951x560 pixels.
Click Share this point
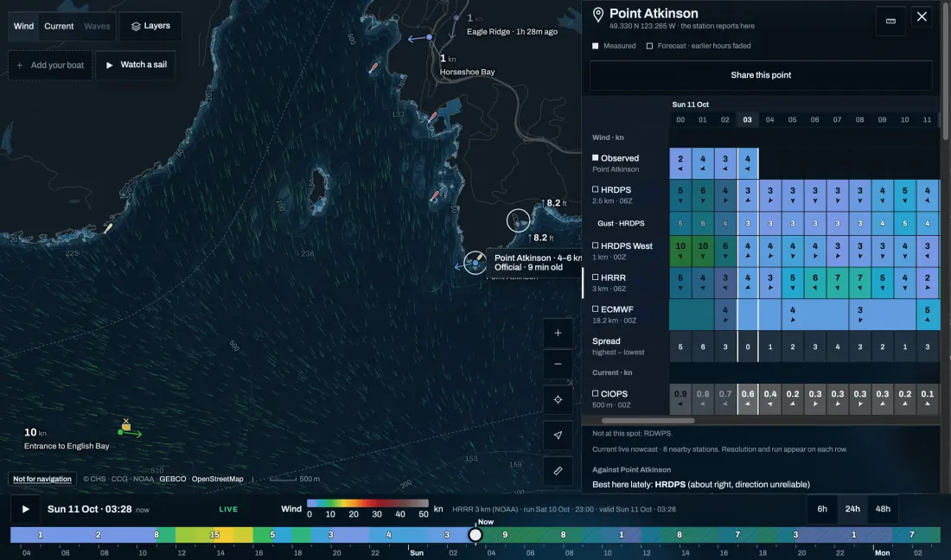761,75
